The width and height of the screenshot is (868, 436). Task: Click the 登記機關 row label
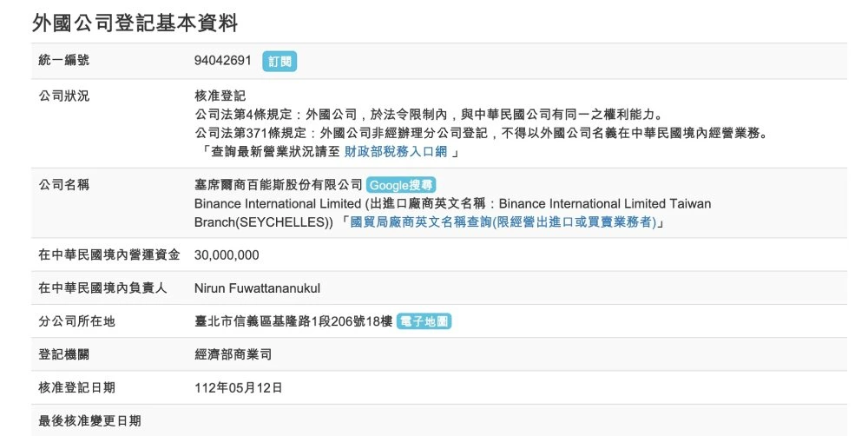[x=63, y=354]
